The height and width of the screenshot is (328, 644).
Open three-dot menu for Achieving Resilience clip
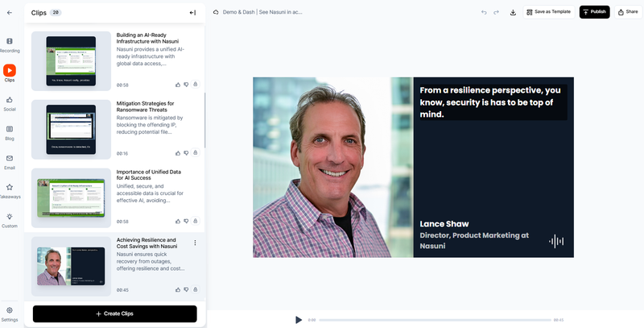(195, 243)
